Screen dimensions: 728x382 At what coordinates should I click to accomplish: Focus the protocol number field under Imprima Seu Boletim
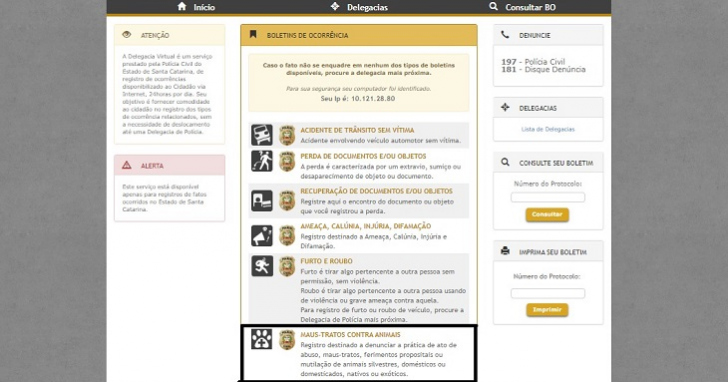pyautogui.click(x=548, y=293)
